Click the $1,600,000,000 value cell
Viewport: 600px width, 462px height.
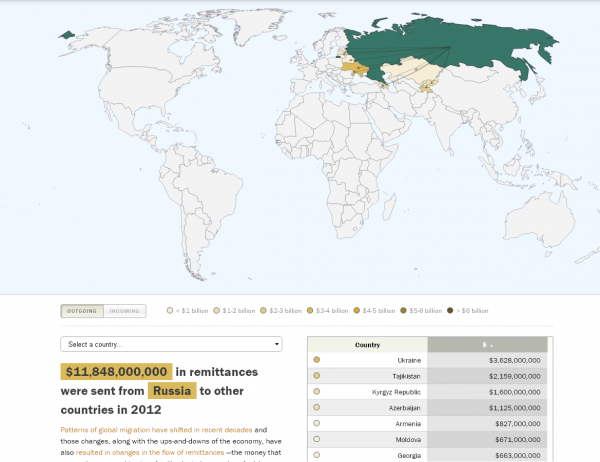pos(515,392)
